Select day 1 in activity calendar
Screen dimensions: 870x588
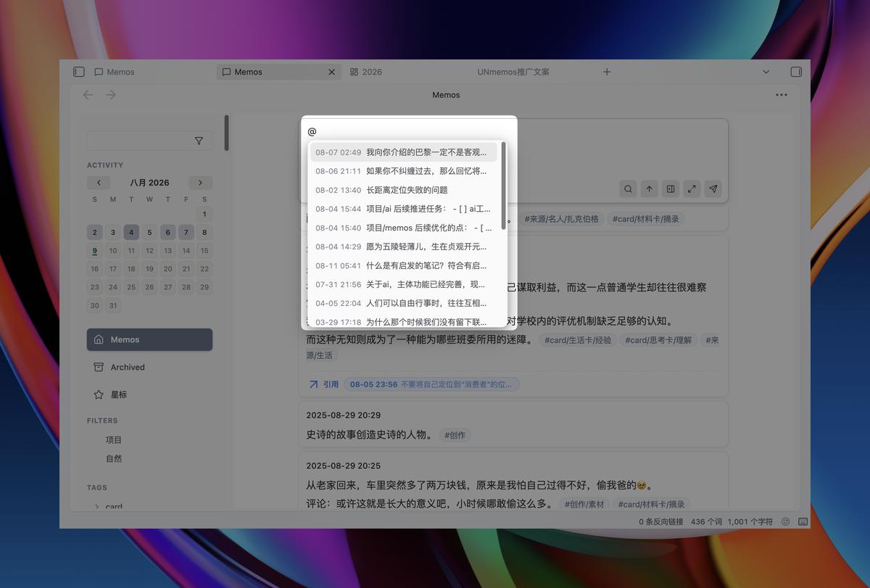(x=204, y=214)
